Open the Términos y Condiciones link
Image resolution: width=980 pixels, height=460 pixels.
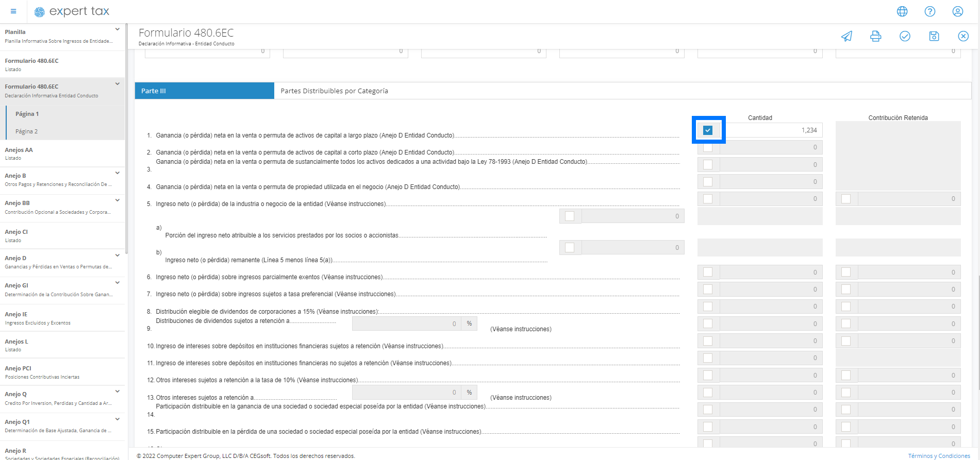[939, 456]
